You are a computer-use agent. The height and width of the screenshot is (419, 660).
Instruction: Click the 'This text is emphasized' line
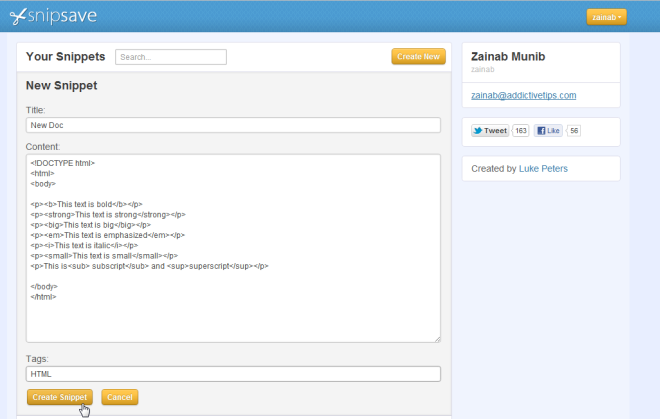[107, 235]
